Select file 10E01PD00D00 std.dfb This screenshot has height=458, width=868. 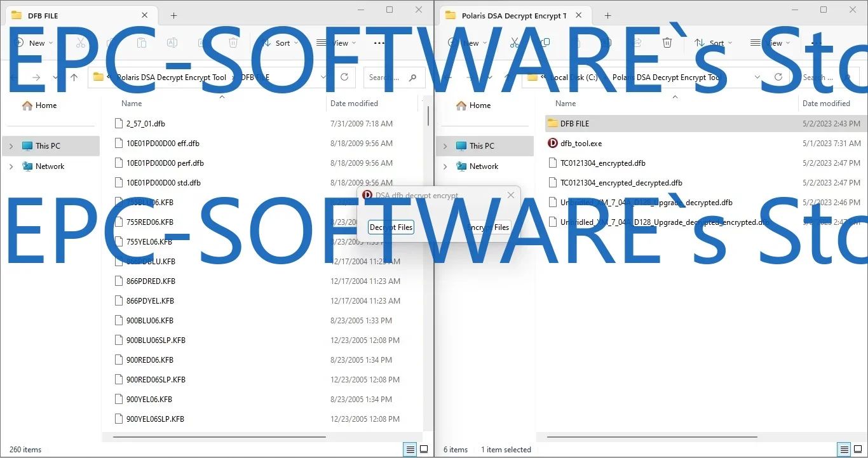tap(163, 183)
